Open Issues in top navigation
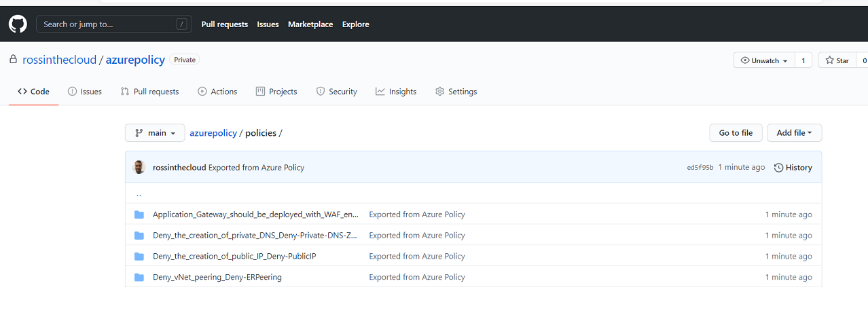 tap(268, 24)
